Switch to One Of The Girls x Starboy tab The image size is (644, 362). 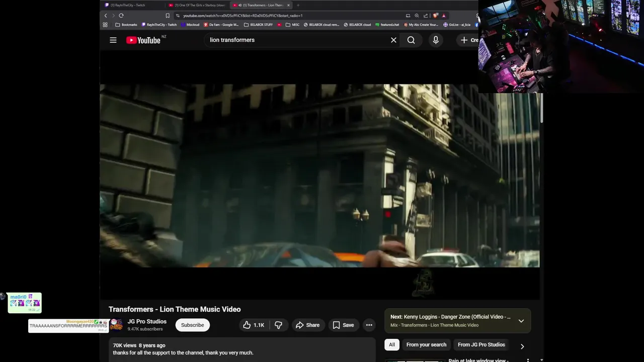click(x=197, y=5)
